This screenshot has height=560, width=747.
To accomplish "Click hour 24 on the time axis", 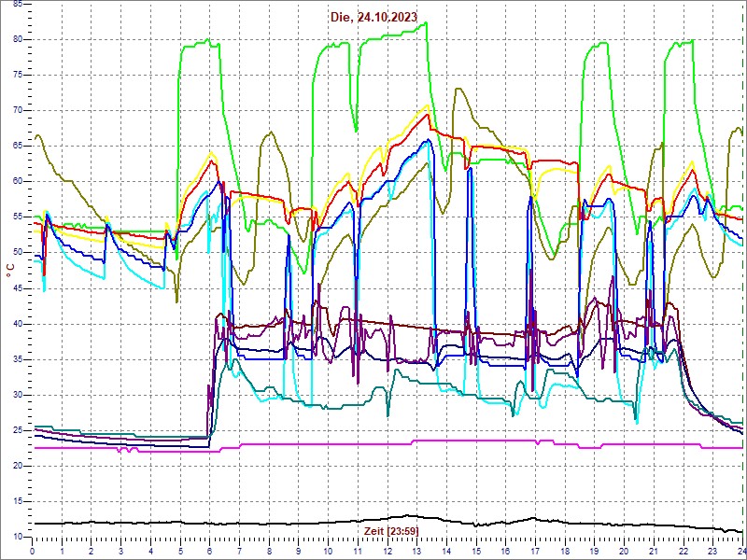I will [x=740, y=551].
